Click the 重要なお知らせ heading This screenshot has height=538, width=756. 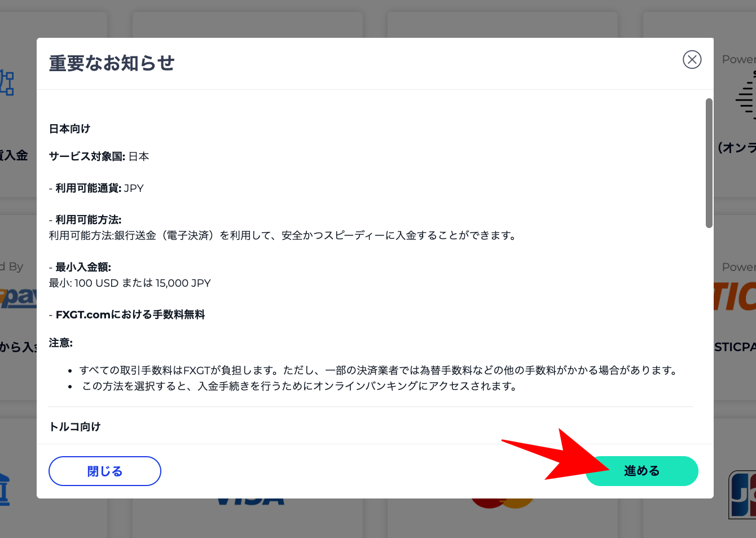click(112, 63)
